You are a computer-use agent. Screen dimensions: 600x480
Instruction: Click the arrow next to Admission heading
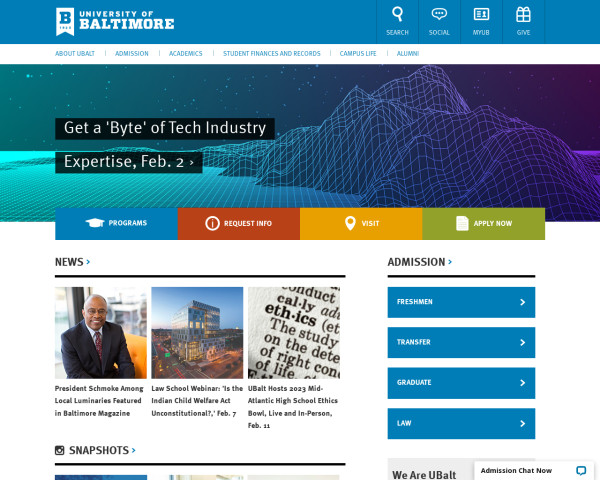(450, 262)
